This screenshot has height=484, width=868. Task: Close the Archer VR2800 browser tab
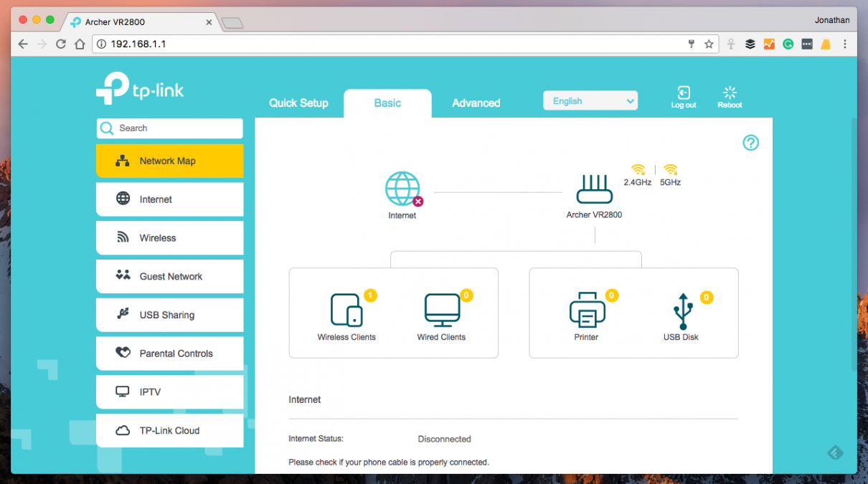point(209,22)
